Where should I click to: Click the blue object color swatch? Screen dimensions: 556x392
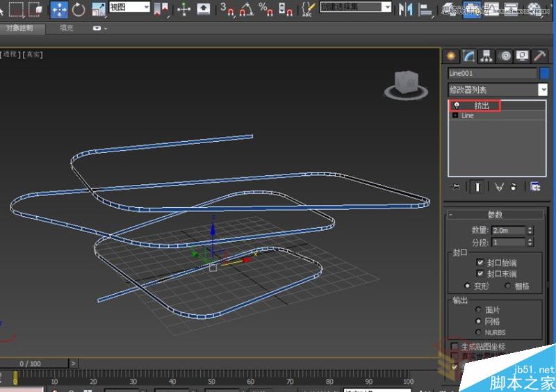click(x=544, y=73)
